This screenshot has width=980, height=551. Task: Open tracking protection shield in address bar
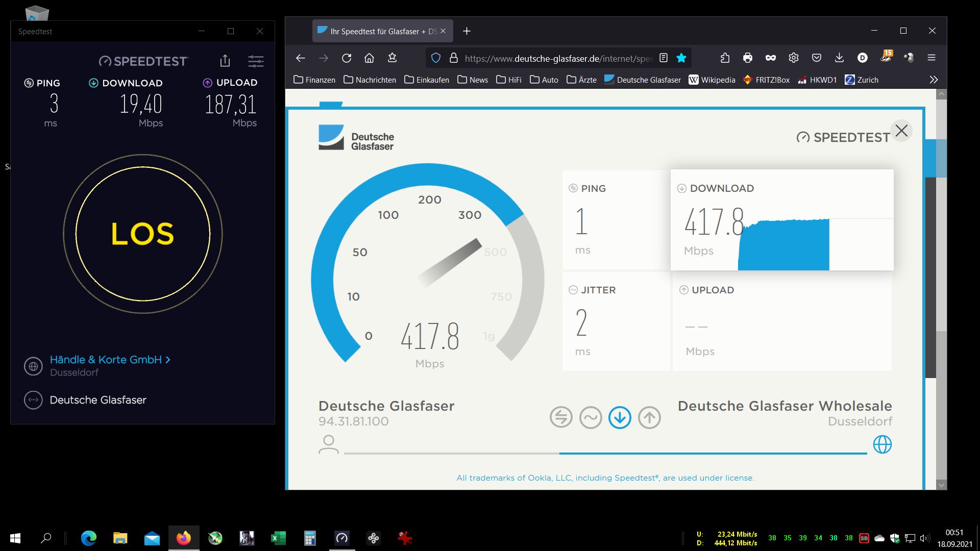[x=436, y=58]
